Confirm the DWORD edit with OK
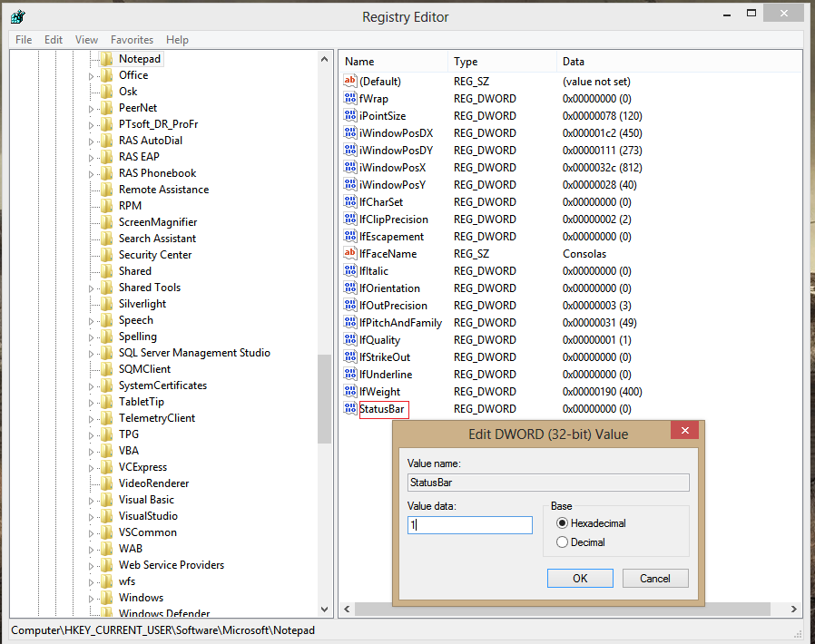 coord(580,579)
